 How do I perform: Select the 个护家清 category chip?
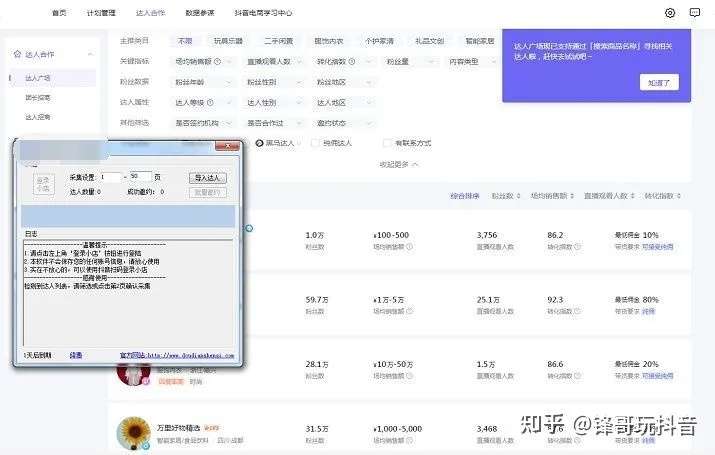point(379,41)
